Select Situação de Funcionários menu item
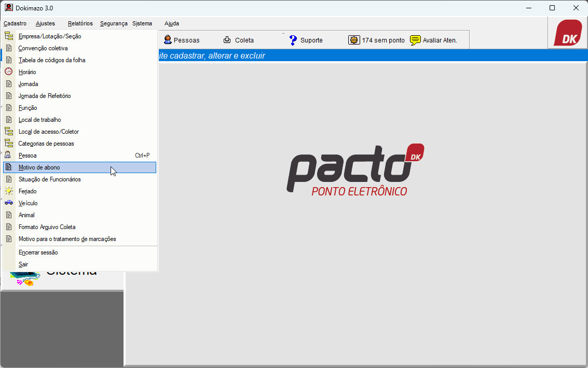Screen dimensions: 588x368 point(50,179)
